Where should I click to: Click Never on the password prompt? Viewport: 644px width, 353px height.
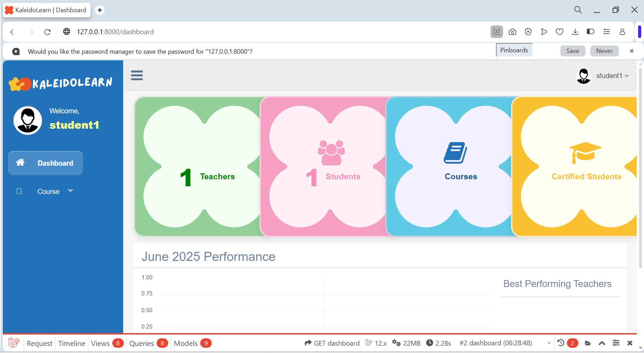(605, 51)
